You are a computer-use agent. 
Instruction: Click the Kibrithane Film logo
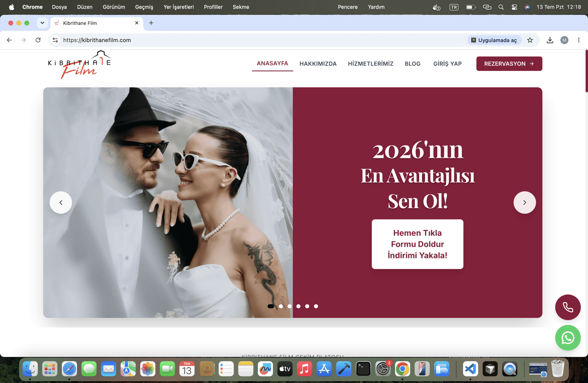pos(79,64)
